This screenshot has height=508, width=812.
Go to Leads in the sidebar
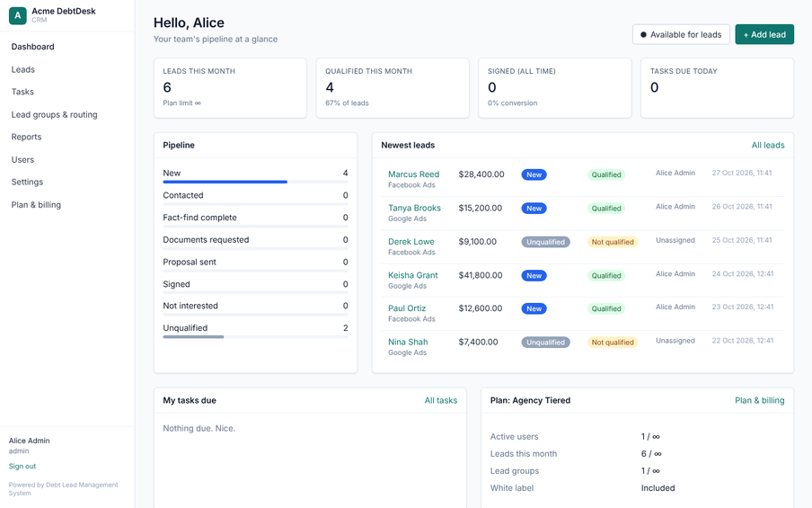(22, 69)
